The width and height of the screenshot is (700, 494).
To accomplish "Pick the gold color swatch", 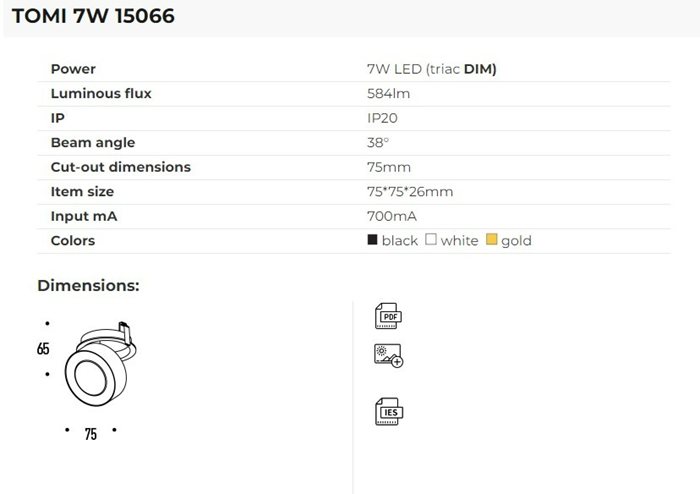I will pyautogui.click(x=491, y=240).
